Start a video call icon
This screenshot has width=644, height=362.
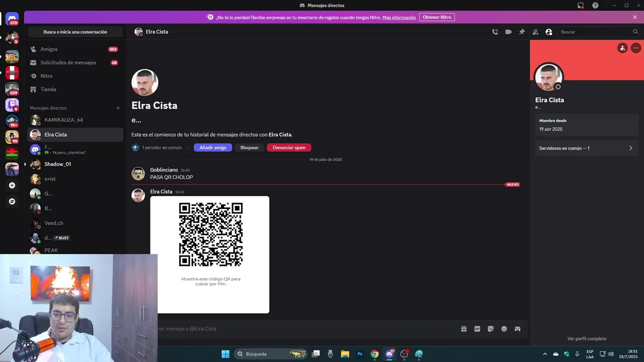509,32
